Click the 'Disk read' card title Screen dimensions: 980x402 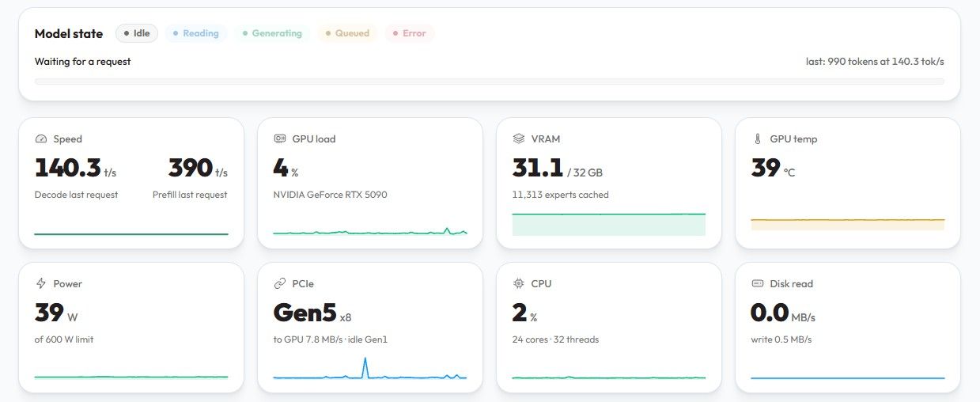click(792, 283)
